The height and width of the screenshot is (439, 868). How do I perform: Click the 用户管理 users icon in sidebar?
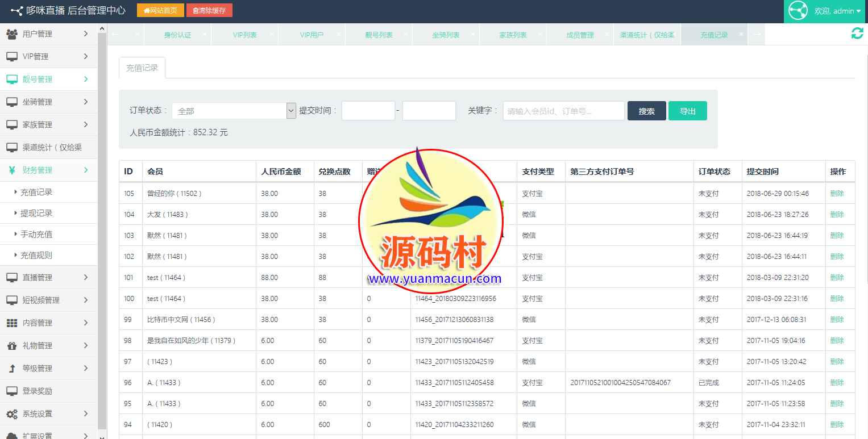tap(11, 34)
